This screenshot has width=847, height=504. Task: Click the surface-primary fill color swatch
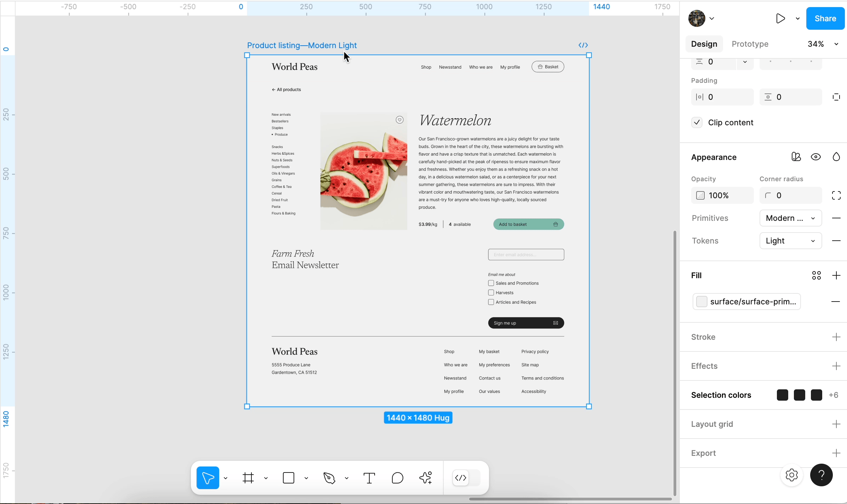[x=701, y=302]
